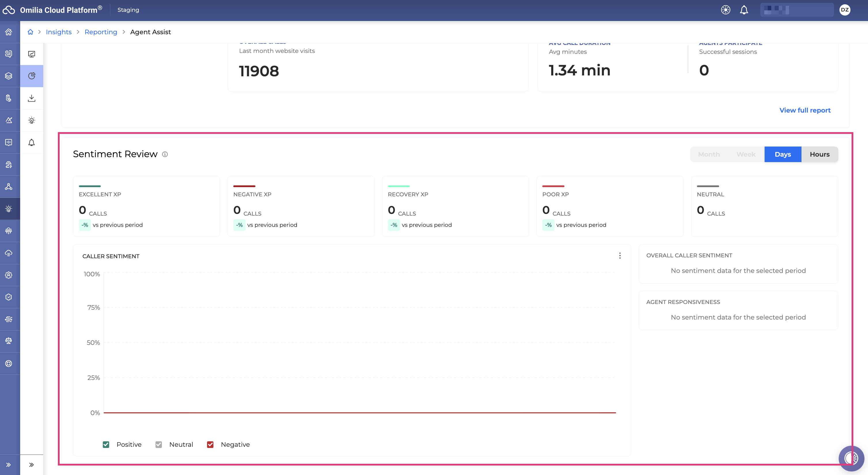The image size is (868, 475).
Task: Expand the main sidebar with double chevron
Action: [9, 465]
